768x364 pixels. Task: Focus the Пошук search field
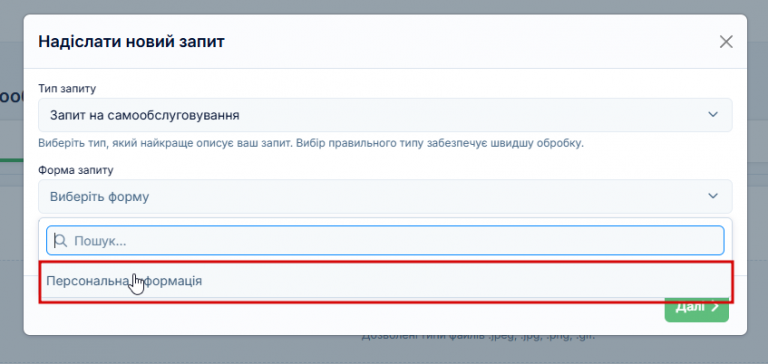385,241
